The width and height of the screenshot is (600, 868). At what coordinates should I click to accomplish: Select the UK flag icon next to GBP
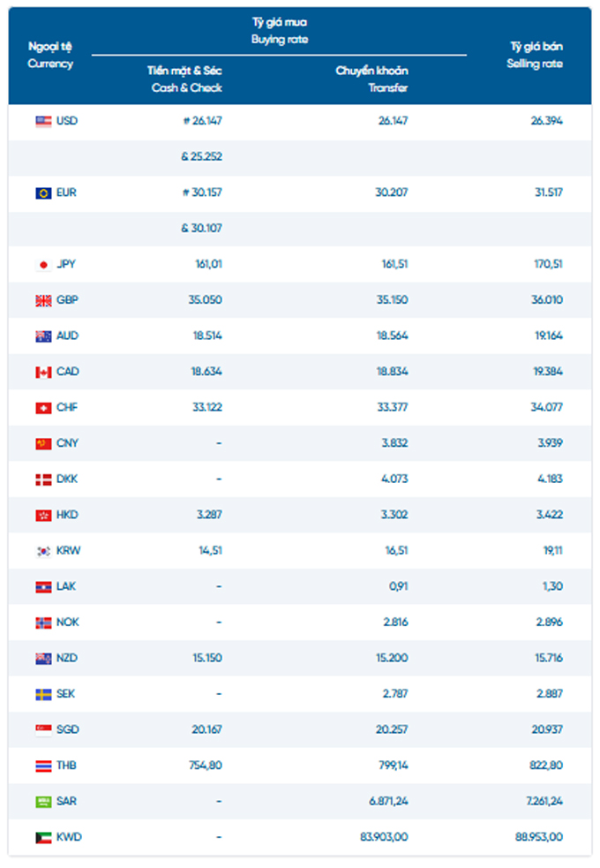43,300
